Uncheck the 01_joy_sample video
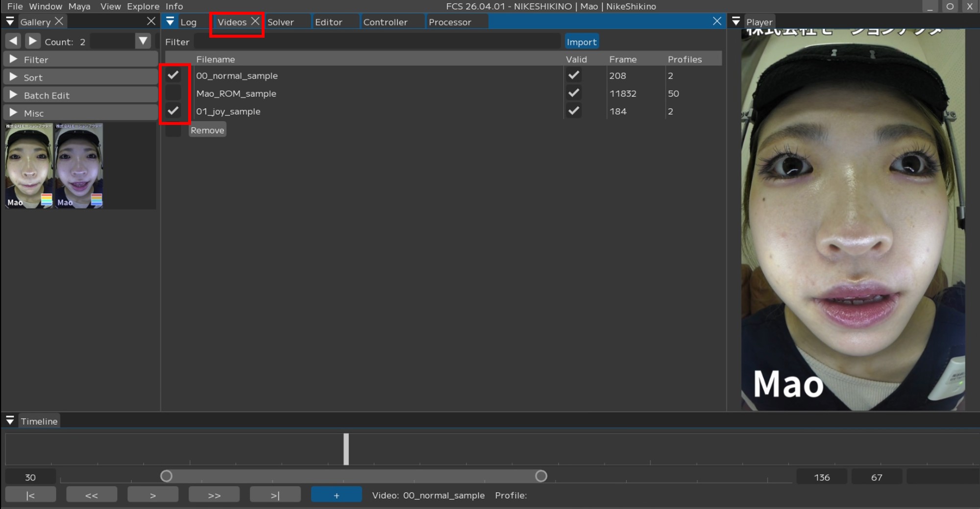Image resolution: width=980 pixels, height=509 pixels. coord(173,111)
